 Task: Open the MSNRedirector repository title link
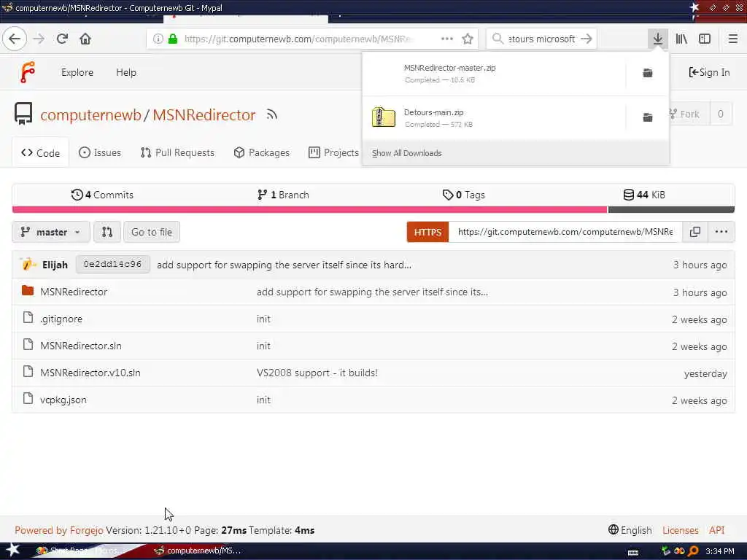pyautogui.click(x=204, y=114)
